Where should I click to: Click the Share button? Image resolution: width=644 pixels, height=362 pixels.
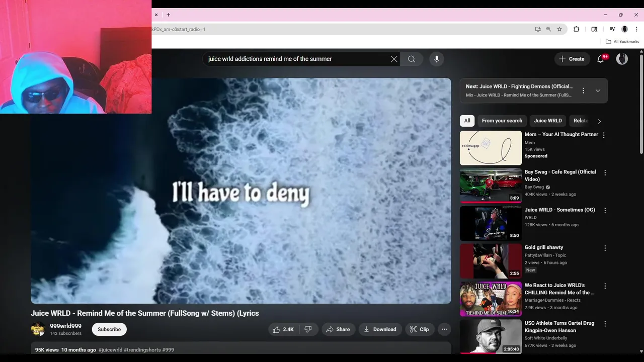(338, 329)
